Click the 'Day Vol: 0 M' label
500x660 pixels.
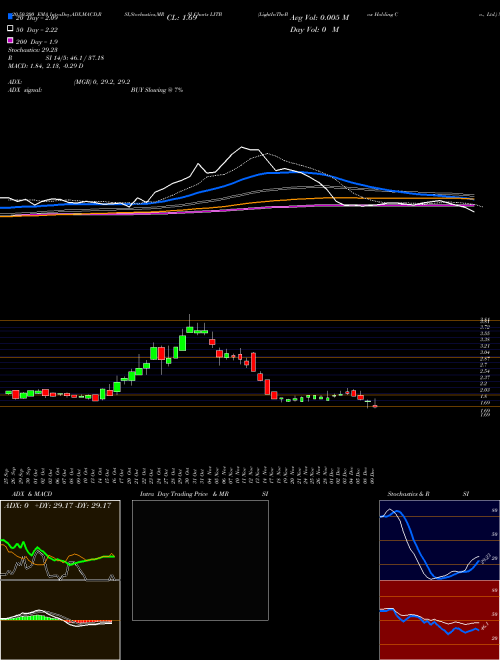pyautogui.click(x=314, y=30)
